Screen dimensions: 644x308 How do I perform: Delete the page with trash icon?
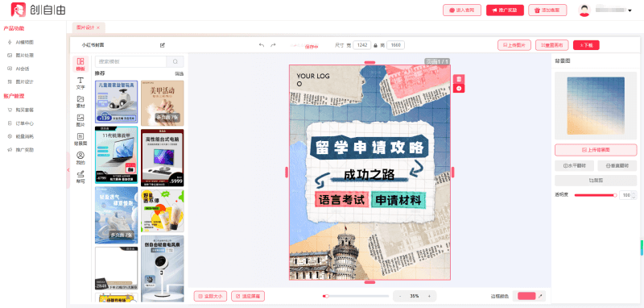[x=459, y=79]
